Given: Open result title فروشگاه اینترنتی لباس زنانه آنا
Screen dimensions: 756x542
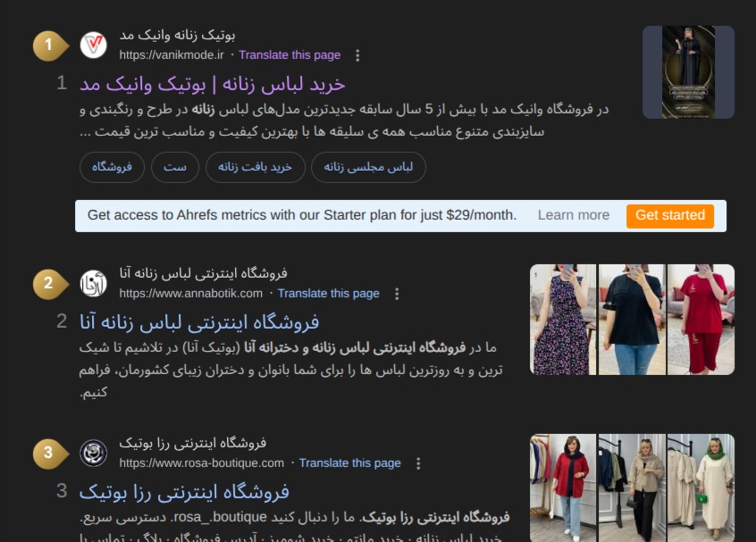Looking at the screenshot, I should [x=199, y=322].
